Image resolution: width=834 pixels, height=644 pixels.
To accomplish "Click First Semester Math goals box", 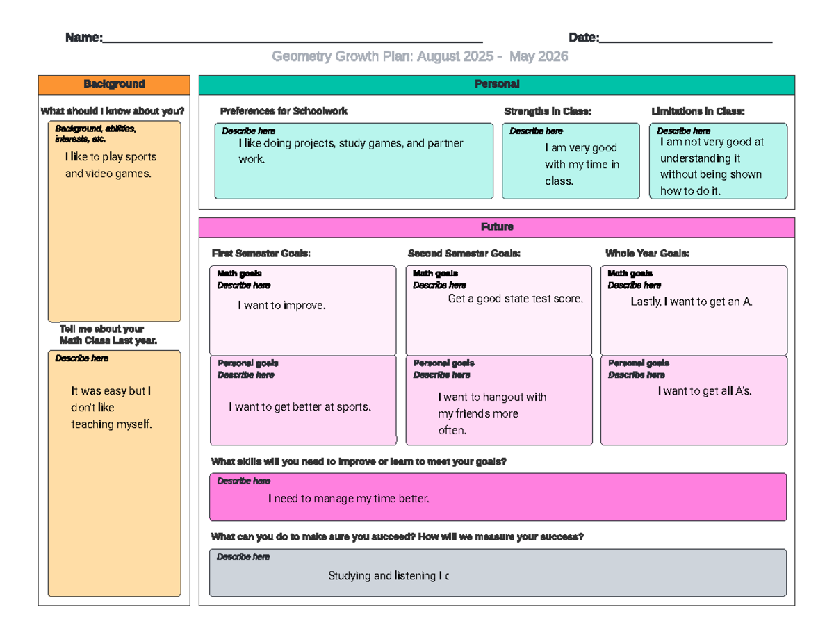I will pyautogui.click(x=303, y=311).
